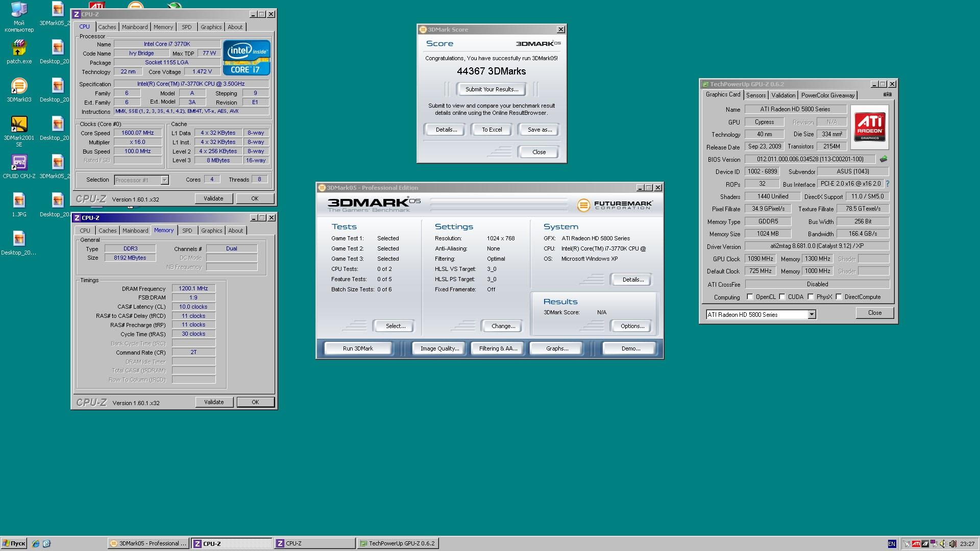This screenshot has height=551, width=980.
Task: Open Image Quality in 3DMark05
Action: 439,348
